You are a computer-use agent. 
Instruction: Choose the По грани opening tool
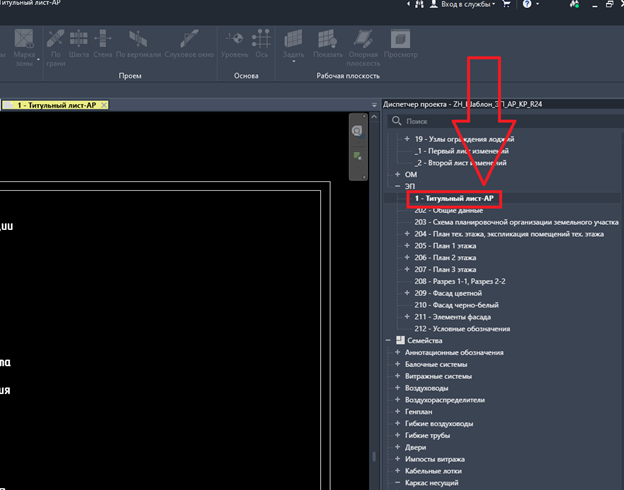[x=55, y=47]
